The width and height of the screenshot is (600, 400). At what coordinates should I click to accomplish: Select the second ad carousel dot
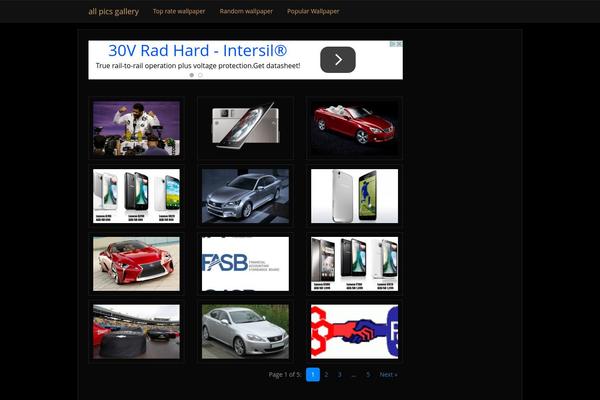[200, 75]
